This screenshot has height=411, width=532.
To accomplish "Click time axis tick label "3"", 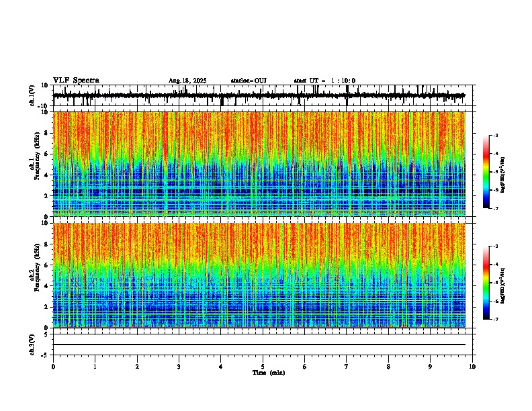I will tap(179, 367).
